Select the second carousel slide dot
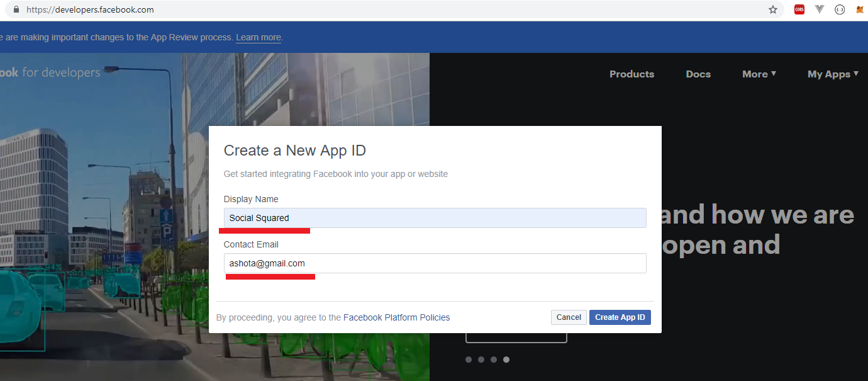The width and height of the screenshot is (868, 381). pyautogui.click(x=481, y=360)
